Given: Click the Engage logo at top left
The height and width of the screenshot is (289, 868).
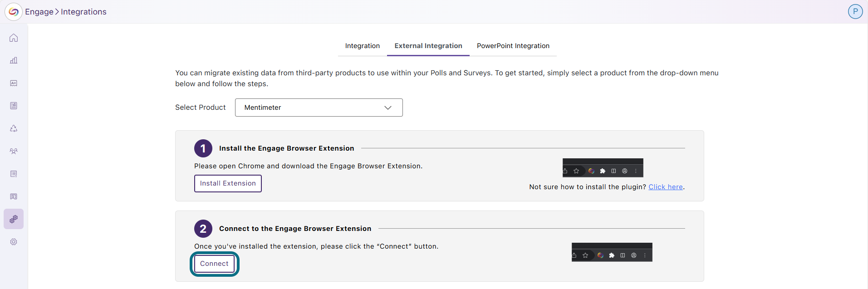Looking at the screenshot, I should pyautogui.click(x=14, y=12).
